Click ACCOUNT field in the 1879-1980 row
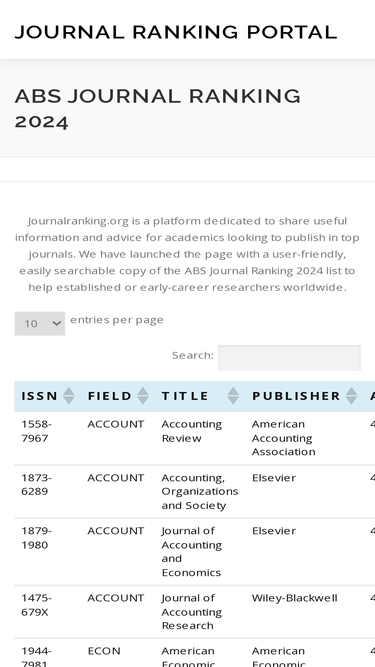 coord(116,531)
